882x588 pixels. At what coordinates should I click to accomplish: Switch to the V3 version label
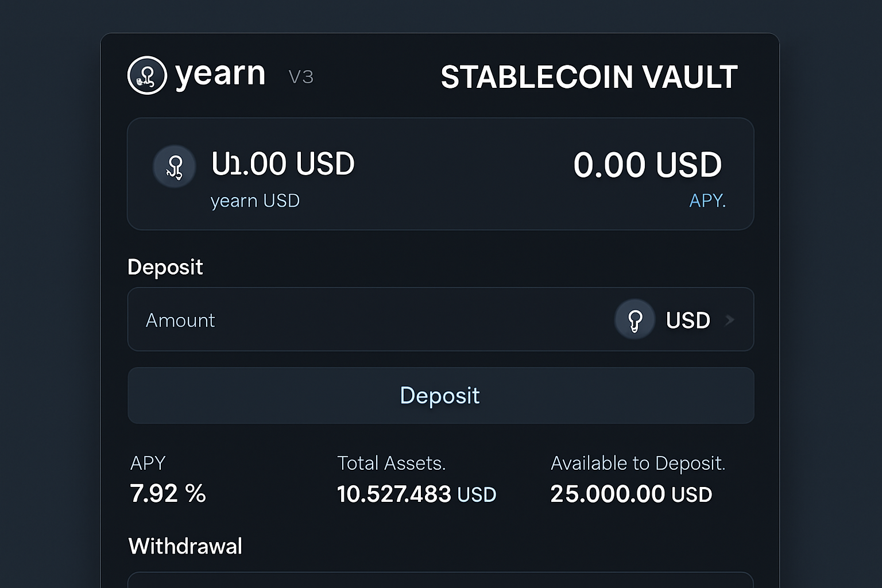click(300, 76)
